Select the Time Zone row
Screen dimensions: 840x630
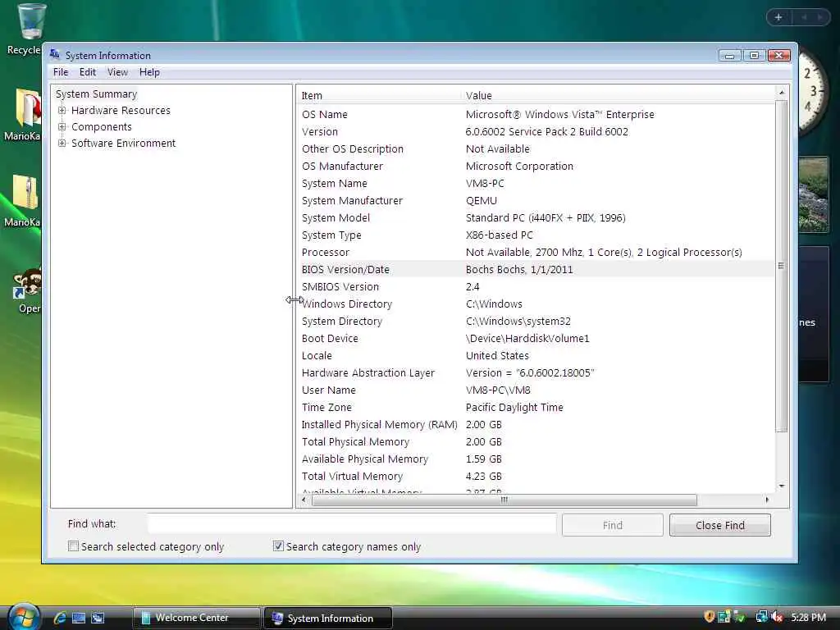coord(536,407)
